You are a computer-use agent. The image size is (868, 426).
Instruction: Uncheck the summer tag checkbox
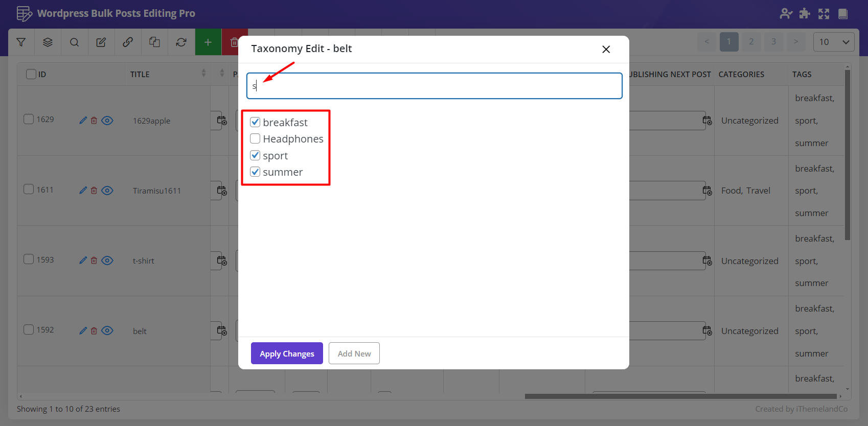pyautogui.click(x=255, y=172)
